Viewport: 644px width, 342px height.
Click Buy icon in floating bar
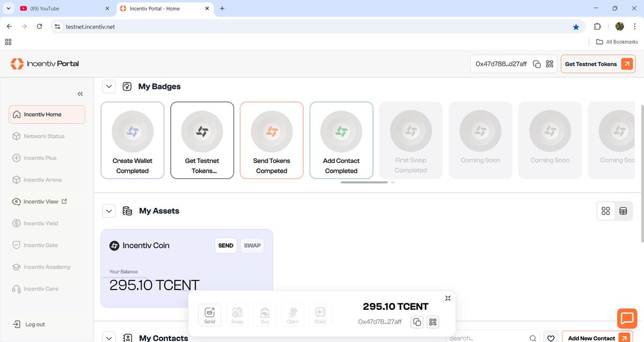265,315
